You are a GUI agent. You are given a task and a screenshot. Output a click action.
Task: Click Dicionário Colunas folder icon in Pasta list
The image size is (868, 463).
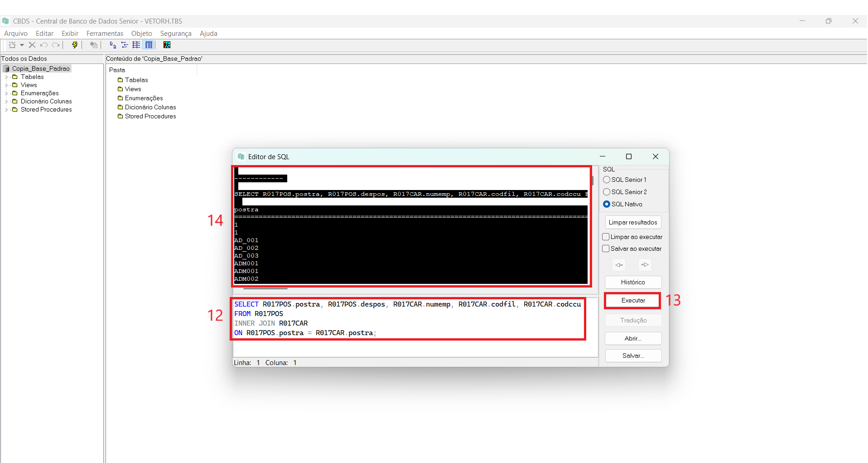121,107
